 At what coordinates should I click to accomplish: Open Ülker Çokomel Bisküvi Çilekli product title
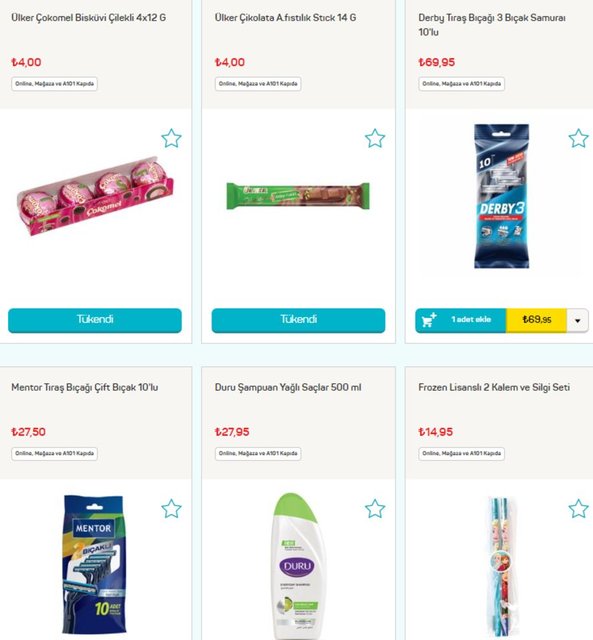point(89,18)
